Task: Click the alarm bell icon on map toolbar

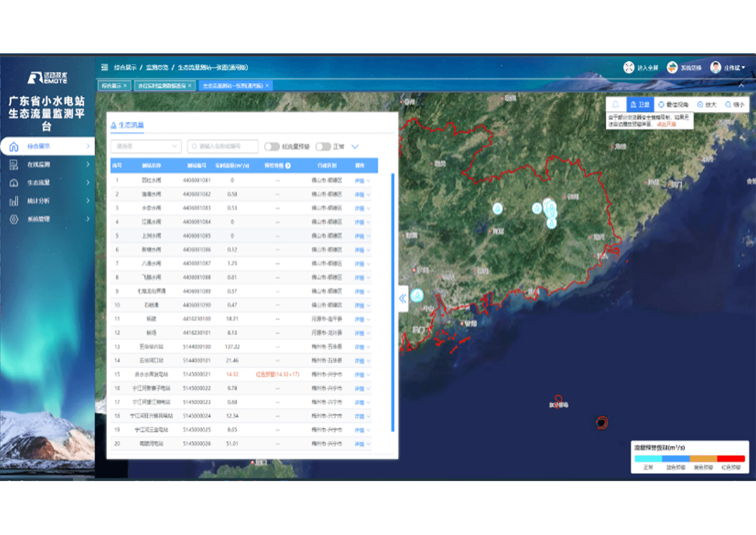Action: (616, 105)
